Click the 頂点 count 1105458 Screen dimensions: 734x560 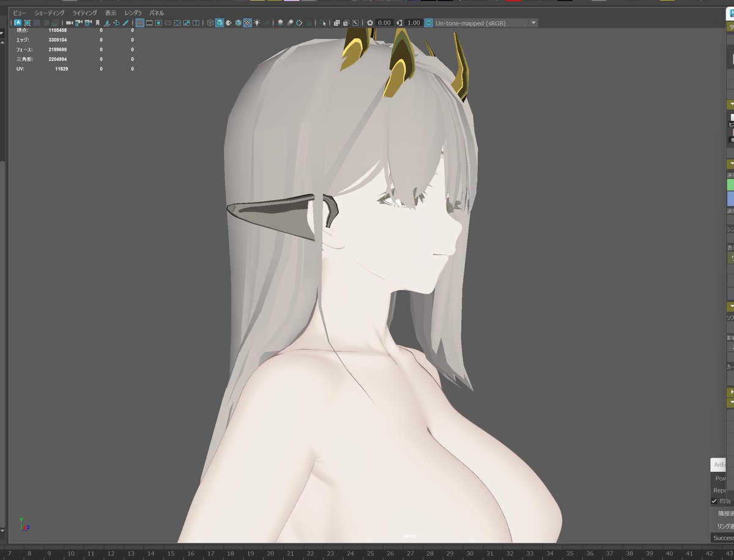58,30
